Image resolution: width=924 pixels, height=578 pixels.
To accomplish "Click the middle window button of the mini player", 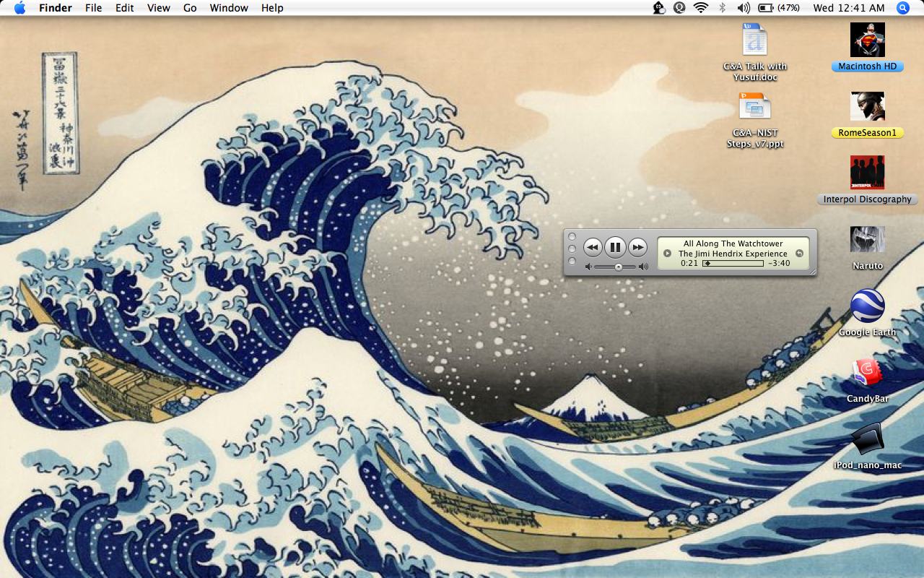I will coord(572,249).
